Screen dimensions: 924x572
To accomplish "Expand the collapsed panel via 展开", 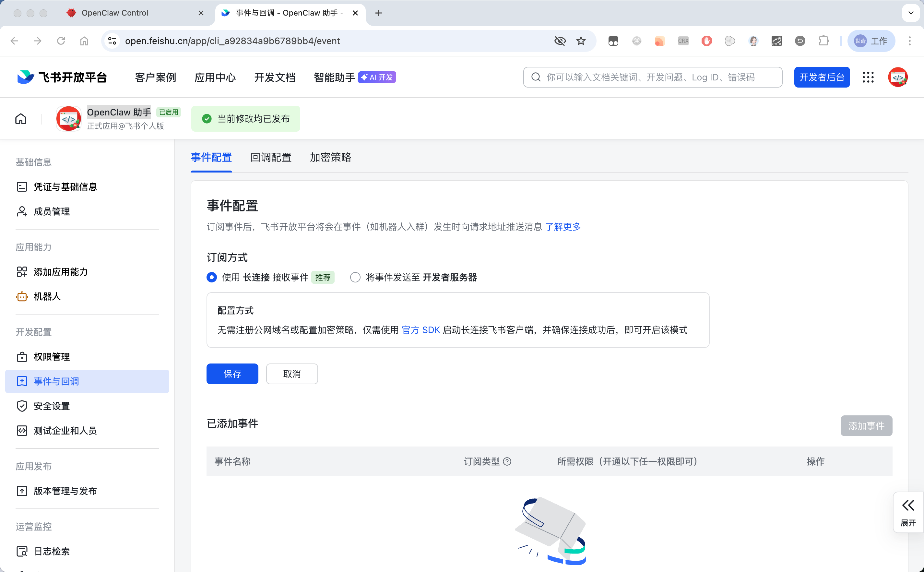I will (x=908, y=512).
